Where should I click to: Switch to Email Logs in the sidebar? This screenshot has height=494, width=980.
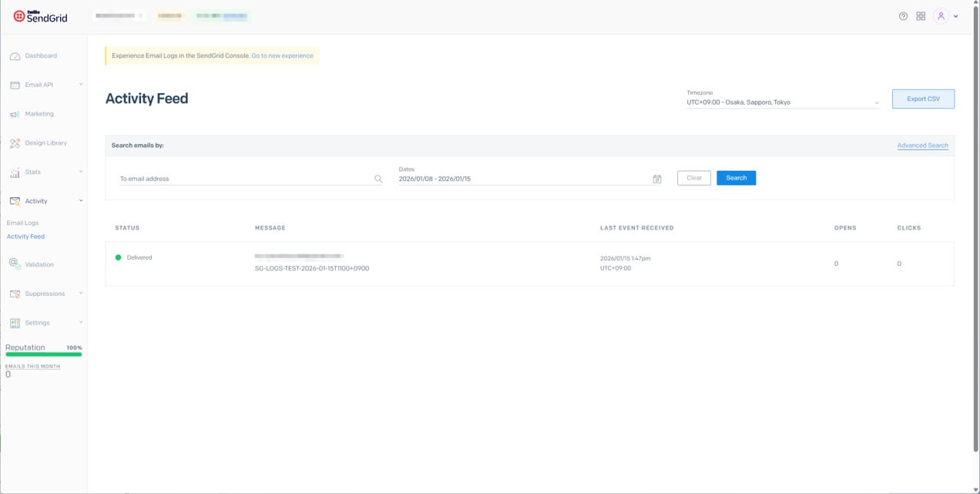tap(22, 223)
